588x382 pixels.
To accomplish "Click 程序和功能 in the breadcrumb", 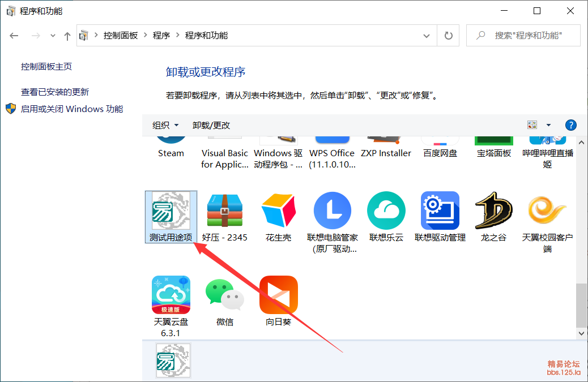I will [206, 36].
